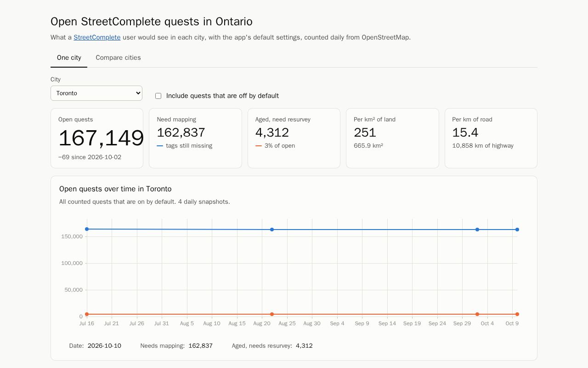Image resolution: width=588 pixels, height=368 pixels.
Task: Click the "665.9 km²" land area text
Action: [368, 146]
